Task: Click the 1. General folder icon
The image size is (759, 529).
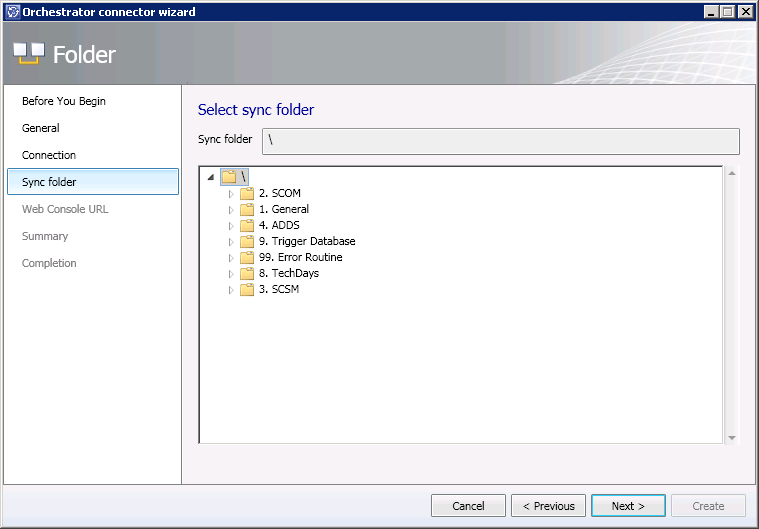Action: pyautogui.click(x=247, y=209)
